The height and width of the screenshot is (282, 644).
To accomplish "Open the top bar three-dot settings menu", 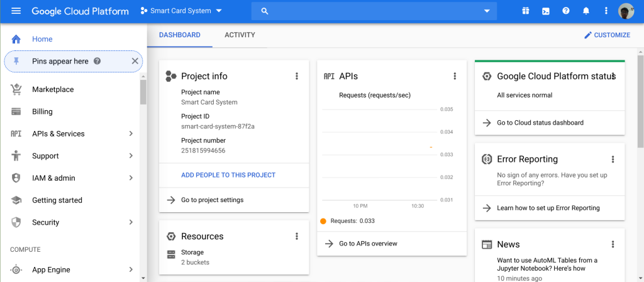I will 606,11.
